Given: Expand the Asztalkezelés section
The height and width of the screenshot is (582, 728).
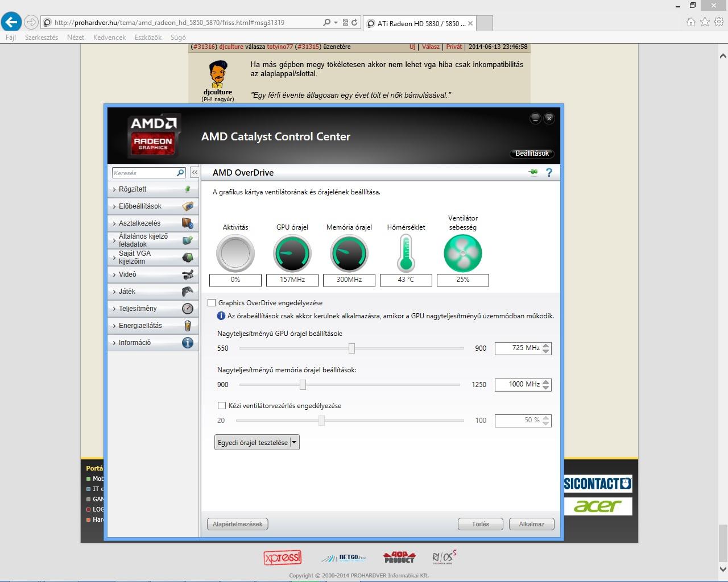Looking at the screenshot, I should tap(152, 223).
